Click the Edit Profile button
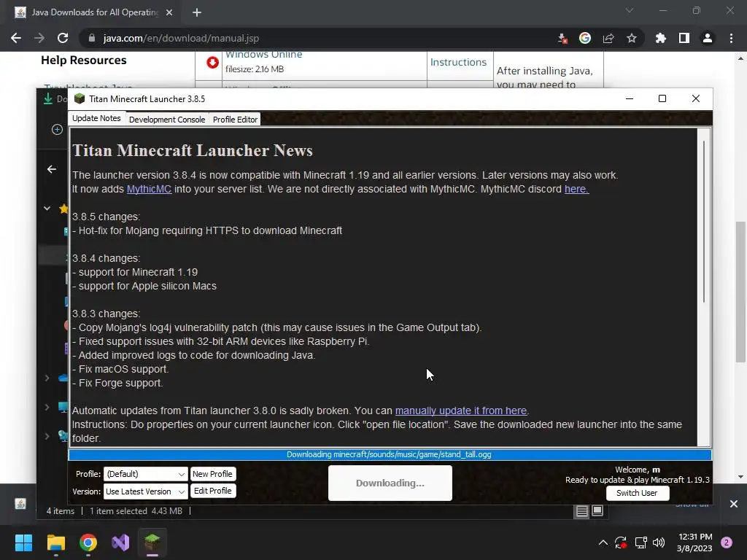Image resolution: width=747 pixels, height=560 pixels. (212, 491)
